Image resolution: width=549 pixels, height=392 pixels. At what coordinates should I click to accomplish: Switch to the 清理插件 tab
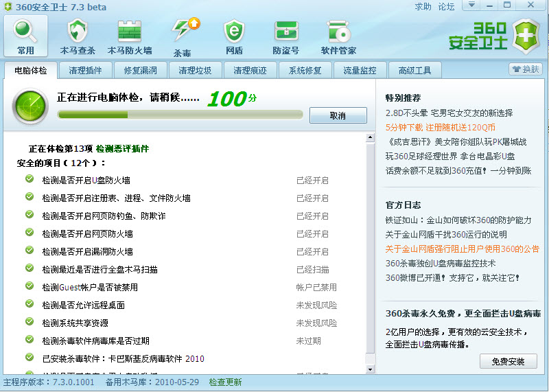86,70
